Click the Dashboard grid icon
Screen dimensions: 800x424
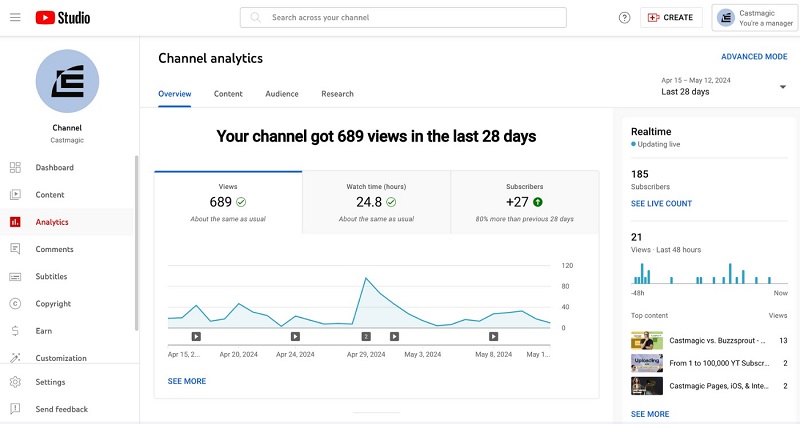[x=15, y=167]
